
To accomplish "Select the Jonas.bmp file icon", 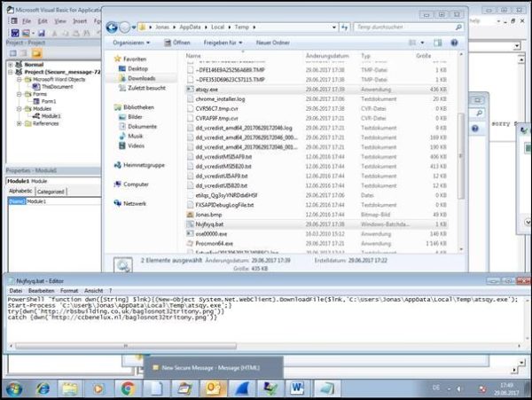I will point(190,215).
